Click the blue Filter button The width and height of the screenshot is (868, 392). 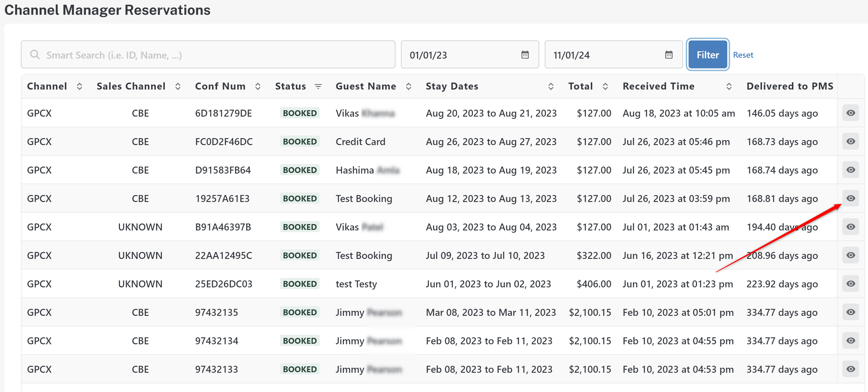point(707,55)
